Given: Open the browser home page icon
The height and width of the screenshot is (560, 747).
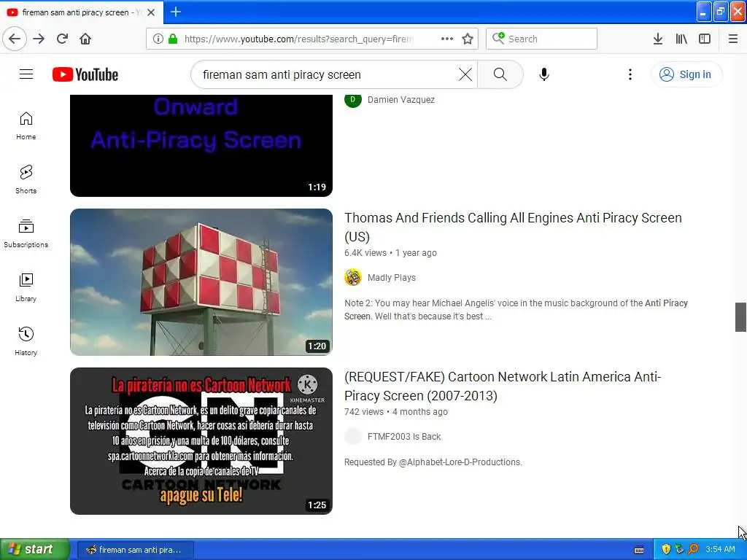Looking at the screenshot, I should coord(85,39).
